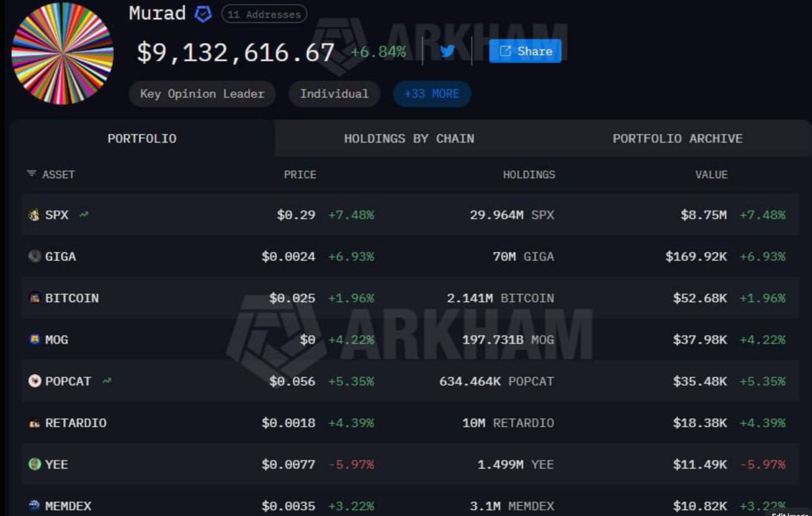Click the MEMDEX value $10.82K
Screen dimensions: 812x516
(x=700, y=506)
